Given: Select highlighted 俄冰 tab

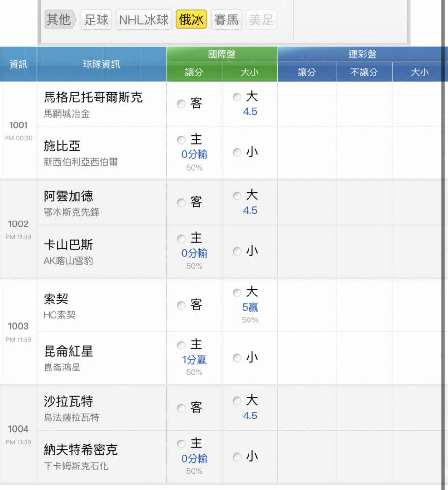Looking at the screenshot, I should (191, 20).
